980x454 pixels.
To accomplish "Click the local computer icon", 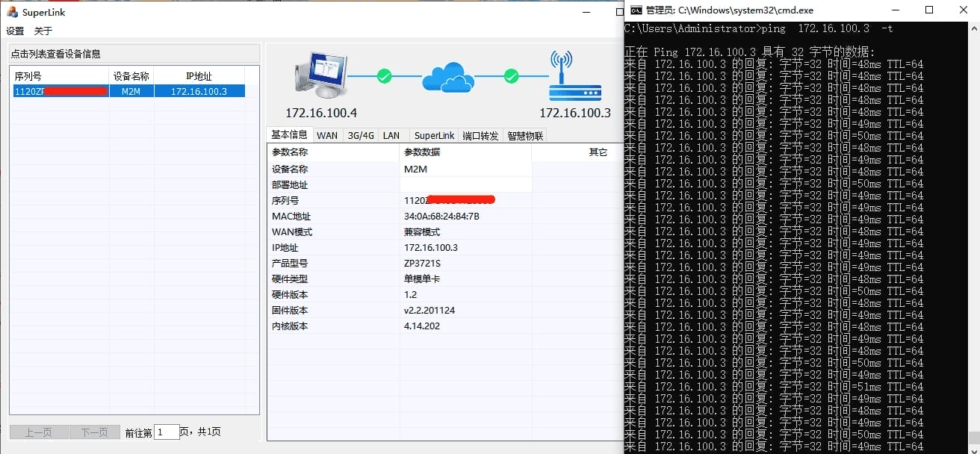I will point(320,75).
